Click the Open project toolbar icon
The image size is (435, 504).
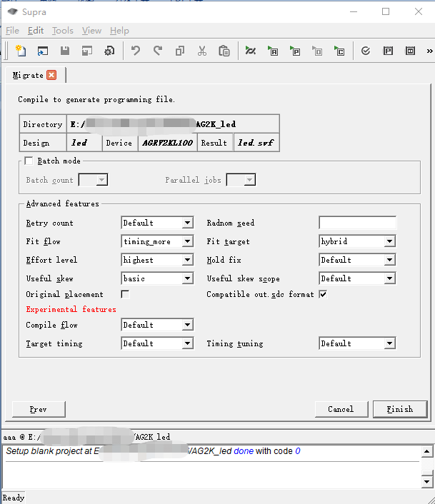click(x=43, y=51)
